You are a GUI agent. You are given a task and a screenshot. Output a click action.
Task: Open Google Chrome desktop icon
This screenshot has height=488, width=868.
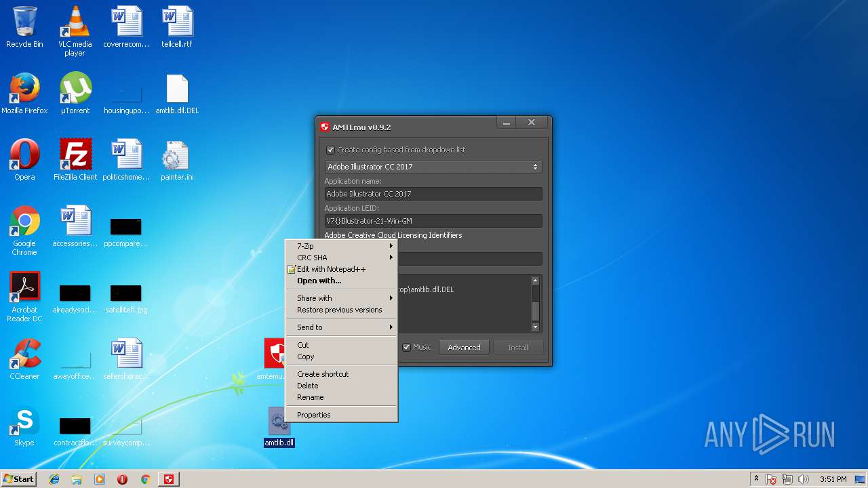pos(24,230)
